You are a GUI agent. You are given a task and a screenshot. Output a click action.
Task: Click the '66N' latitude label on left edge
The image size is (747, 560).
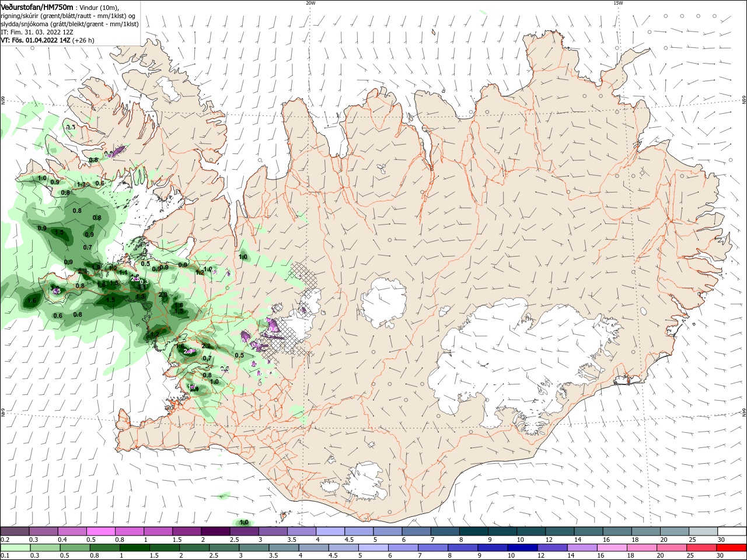click(x=3, y=100)
